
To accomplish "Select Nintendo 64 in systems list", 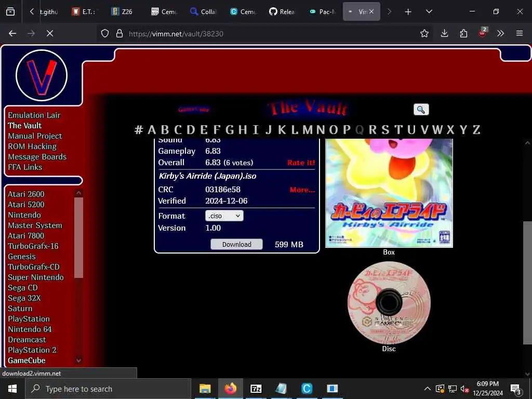I will (30, 329).
